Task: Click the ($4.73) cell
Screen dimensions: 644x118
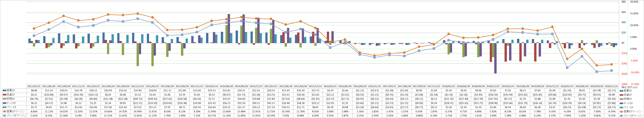Action: (612, 107)
